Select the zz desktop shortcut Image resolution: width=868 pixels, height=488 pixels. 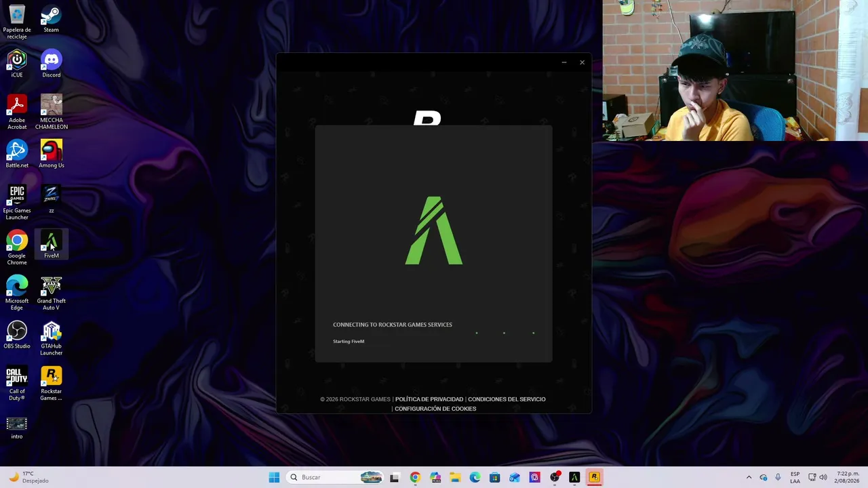click(51, 199)
